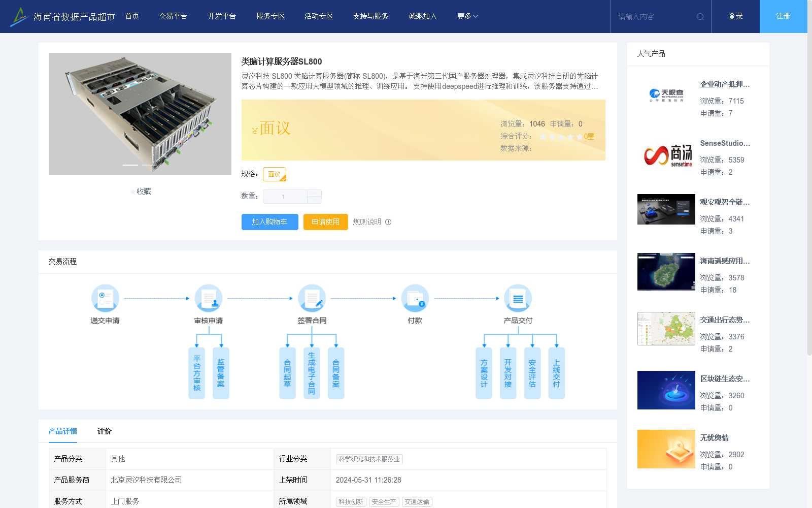Click the 申请使用 button
This screenshot has height=508, width=812.
coord(326,222)
